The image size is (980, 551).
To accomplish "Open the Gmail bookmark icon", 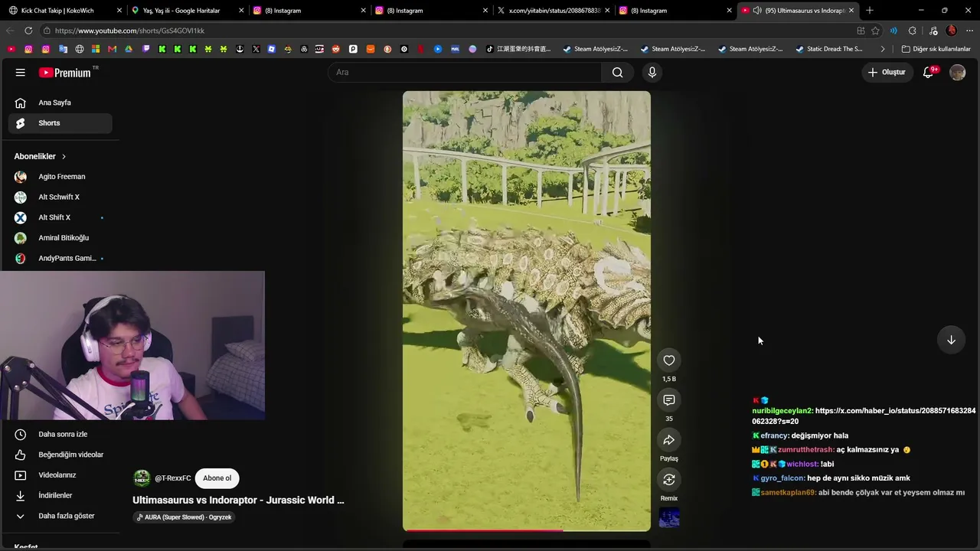I will [112, 49].
